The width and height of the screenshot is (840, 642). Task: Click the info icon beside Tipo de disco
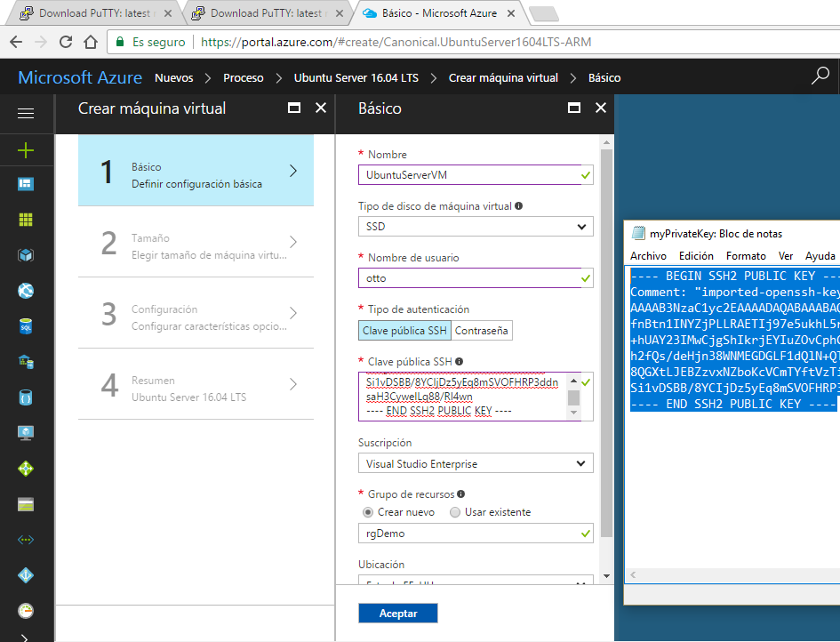[518, 205]
